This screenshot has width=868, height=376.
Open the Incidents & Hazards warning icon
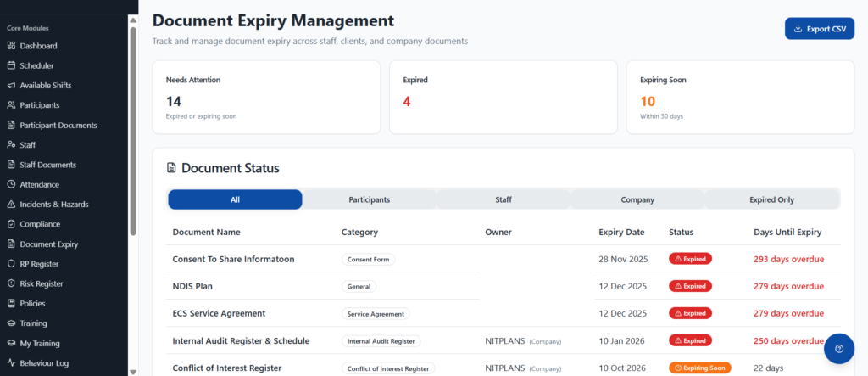[x=11, y=204]
